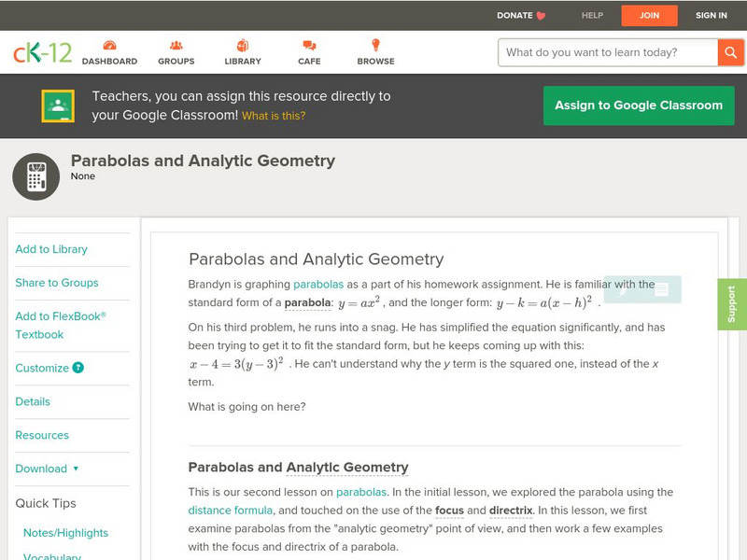Viewport: 747px width, 560px height.
Task: Click the CK-12 logo
Action: click(x=42, y=53)
